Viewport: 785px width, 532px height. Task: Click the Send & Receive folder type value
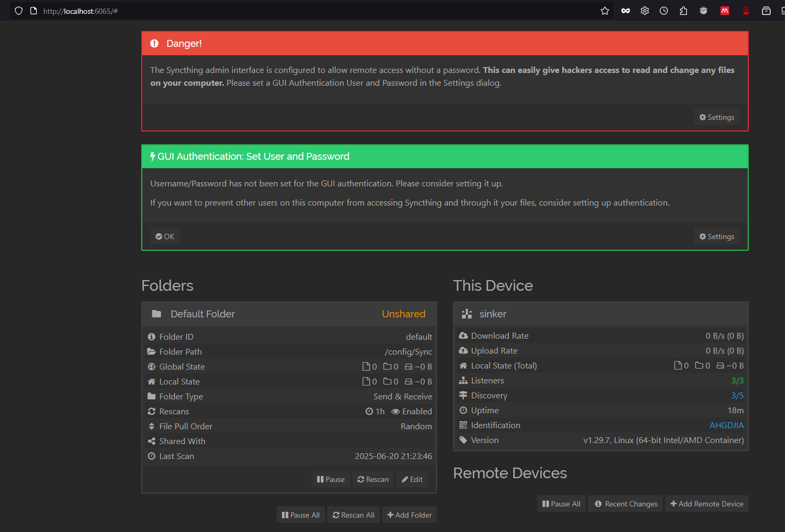coord(403,396)
